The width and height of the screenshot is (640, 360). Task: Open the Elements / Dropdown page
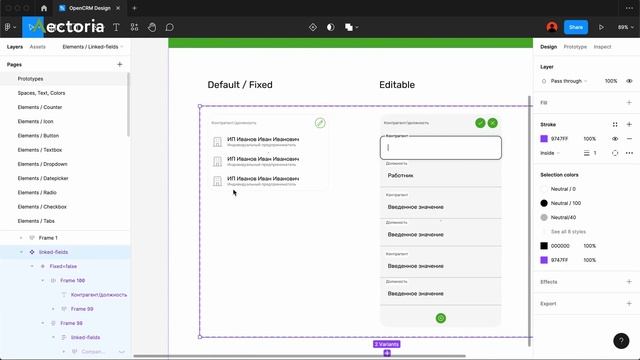pos(42,164)
